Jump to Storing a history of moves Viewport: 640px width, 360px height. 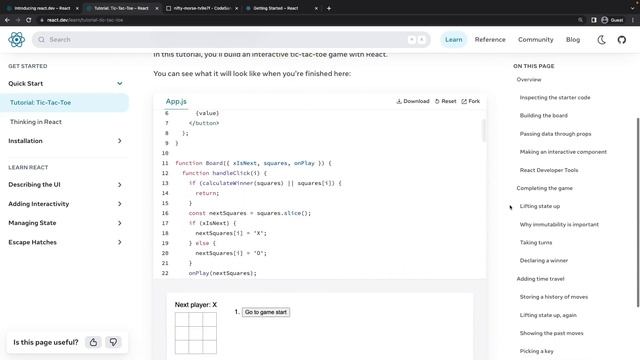553,297
